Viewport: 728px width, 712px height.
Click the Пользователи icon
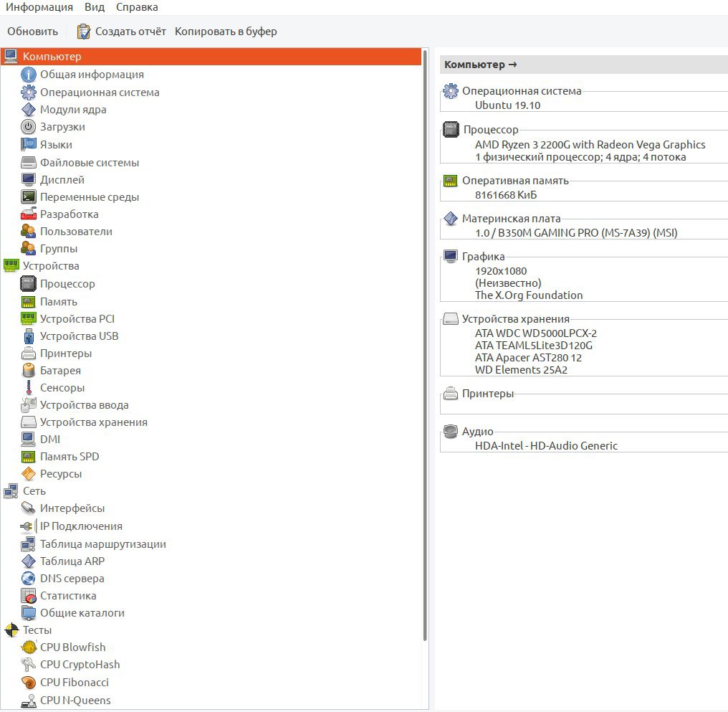coord(29,232)
